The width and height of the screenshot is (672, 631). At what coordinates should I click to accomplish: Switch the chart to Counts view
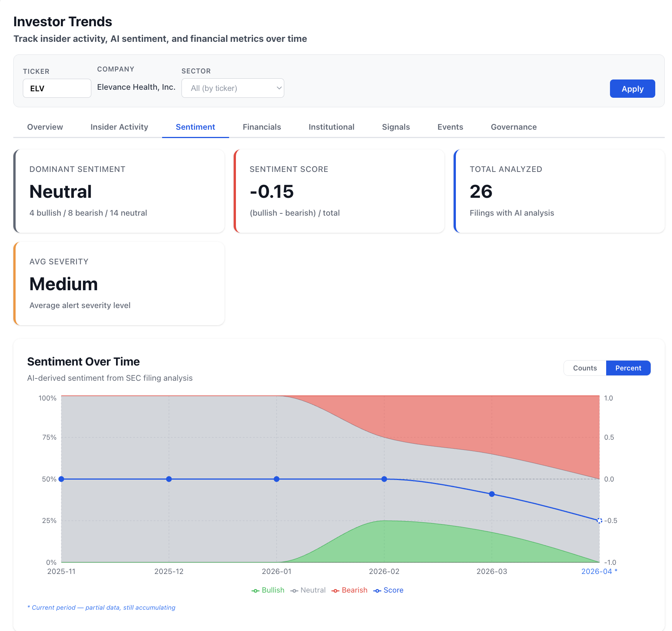point(584,368)
